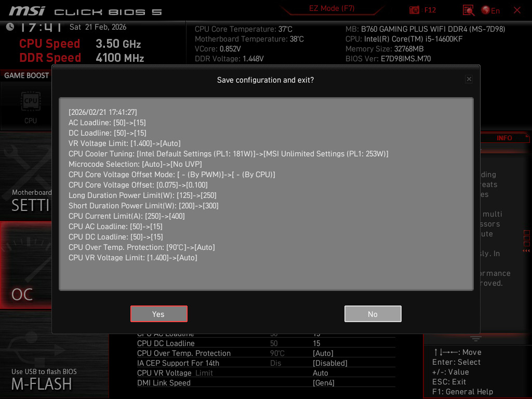Click the Memory Size 32768MB text
Image resolution: width=532 pixels, height=399 pixels.
(384, 49)
